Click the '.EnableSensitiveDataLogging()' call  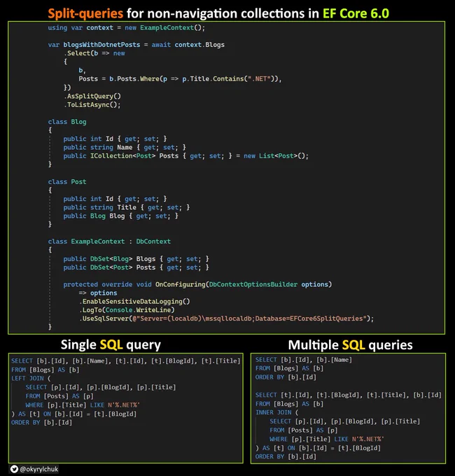[134, 302]
